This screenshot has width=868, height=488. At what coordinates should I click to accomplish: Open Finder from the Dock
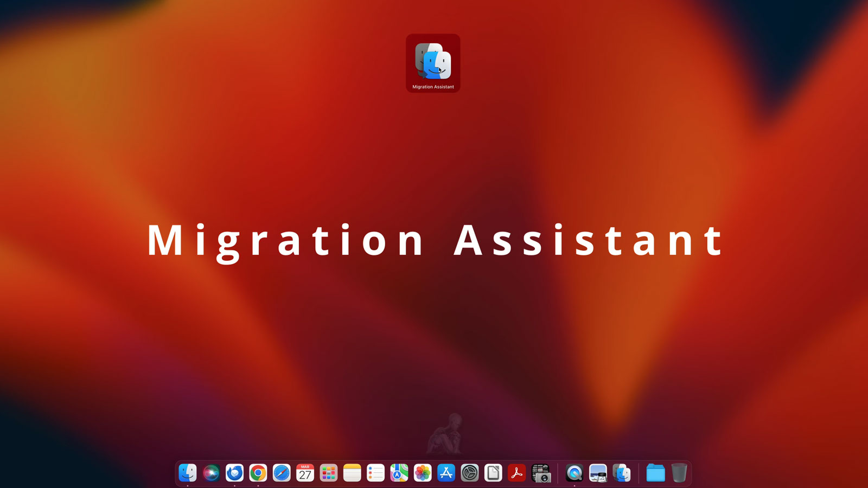(x=188, y=473)
